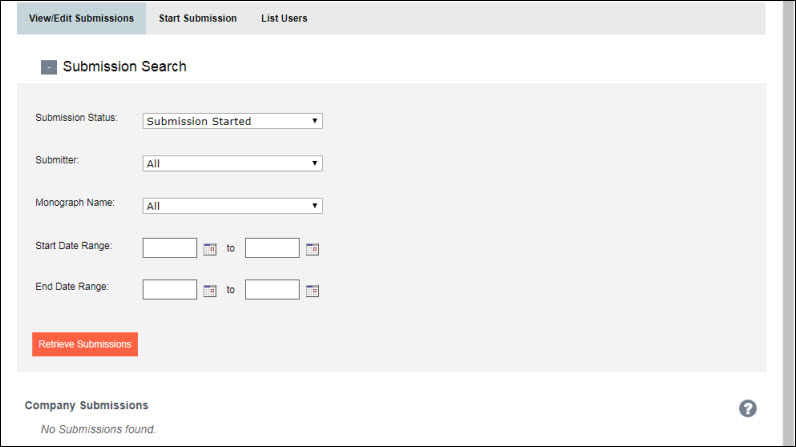
Task: Open calendar picker for End Date Range beginning
Action: coord(210,291)
